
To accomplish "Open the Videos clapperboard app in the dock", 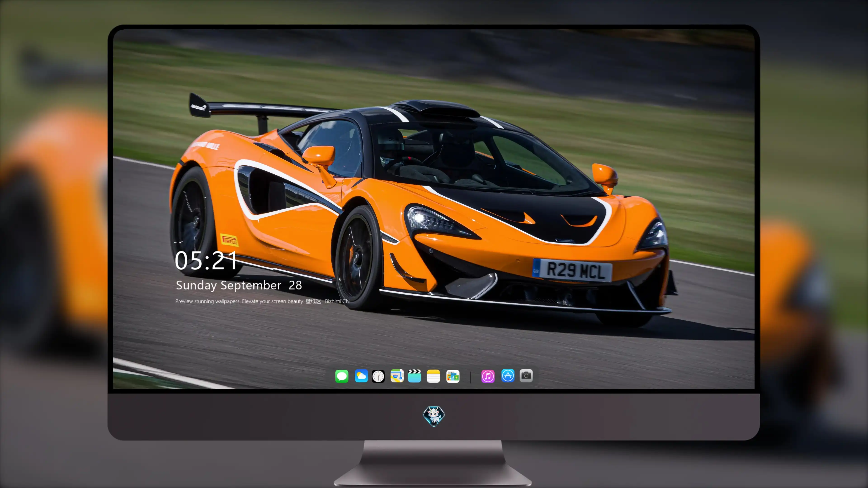I will click(x=415, y=376).
